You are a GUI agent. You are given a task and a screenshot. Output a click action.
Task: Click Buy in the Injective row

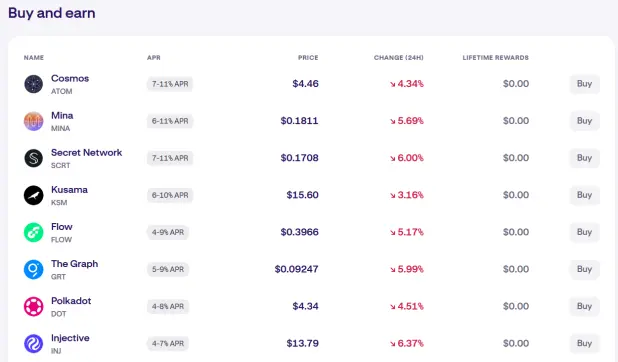[x=584, y=343]
